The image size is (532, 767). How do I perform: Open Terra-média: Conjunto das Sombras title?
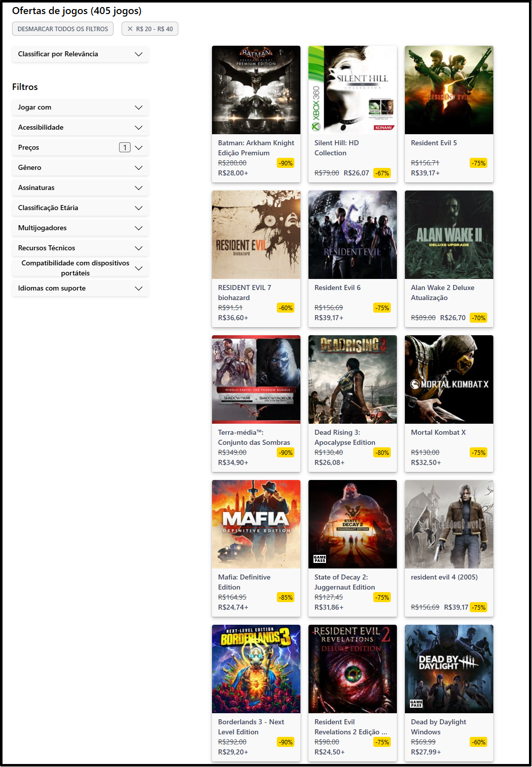coord(254,437)
